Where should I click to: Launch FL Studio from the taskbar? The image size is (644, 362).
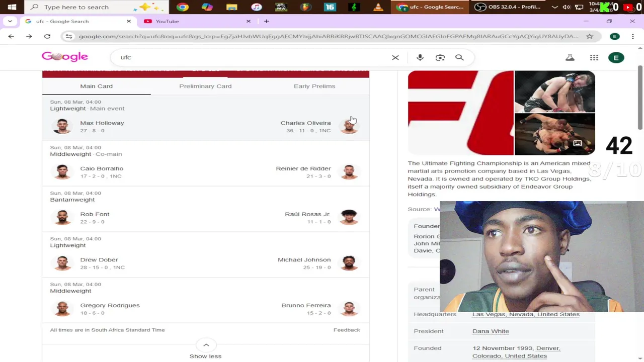305,7
